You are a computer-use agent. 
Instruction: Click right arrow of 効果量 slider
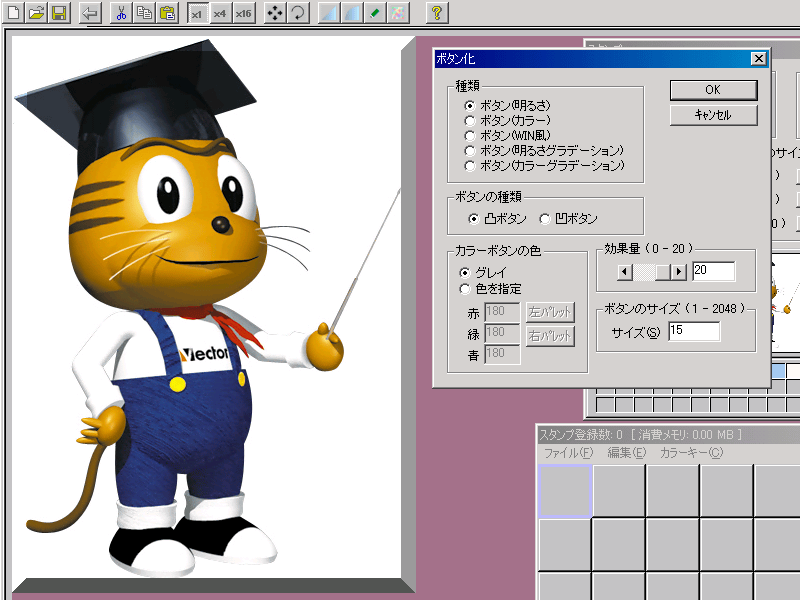click(x=679, y=272)
